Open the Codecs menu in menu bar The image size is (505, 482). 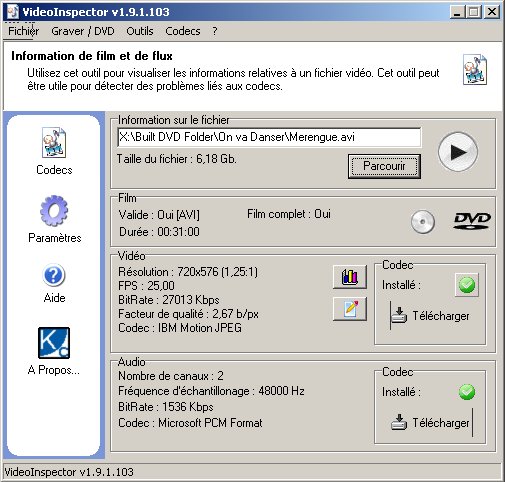183,31
